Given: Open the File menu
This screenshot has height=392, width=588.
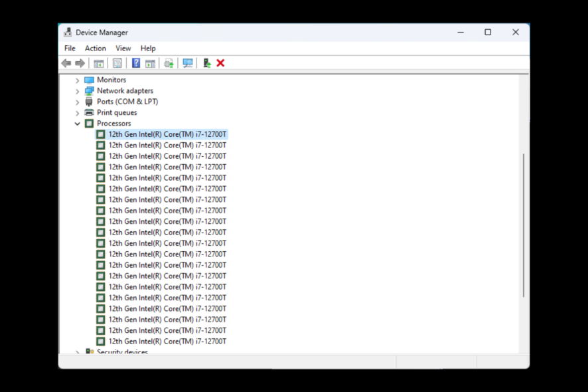Looking at the screenshot, I should point(70,49).
